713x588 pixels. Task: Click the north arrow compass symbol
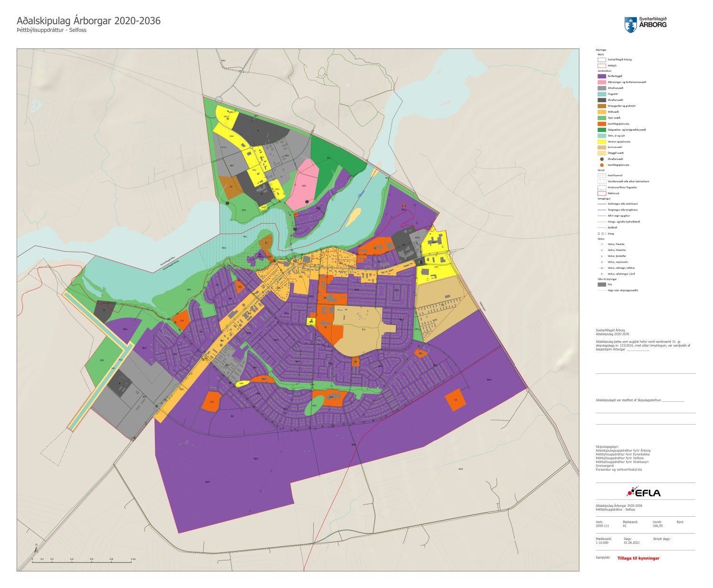36,548
